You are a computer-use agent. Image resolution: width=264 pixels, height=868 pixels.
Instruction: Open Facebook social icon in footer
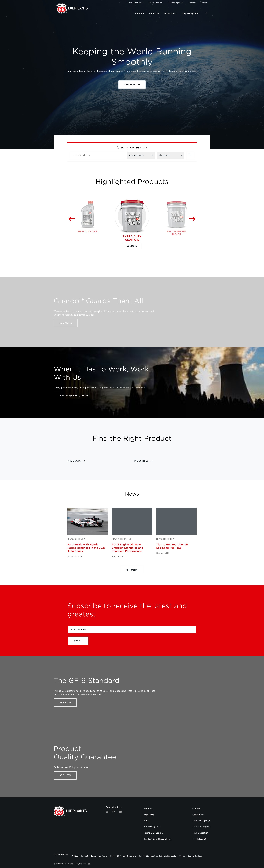114,812
